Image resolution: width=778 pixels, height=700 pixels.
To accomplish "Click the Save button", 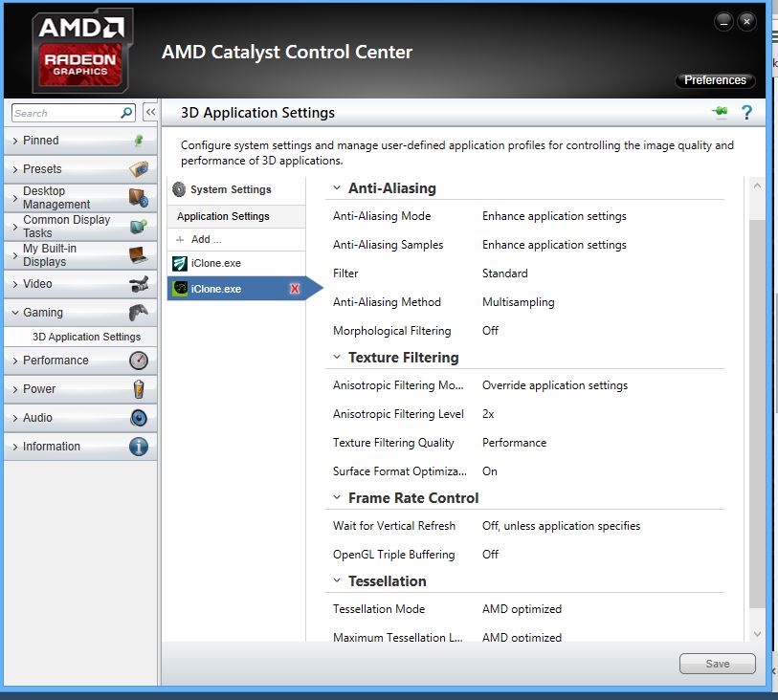I will coord(717,664).
